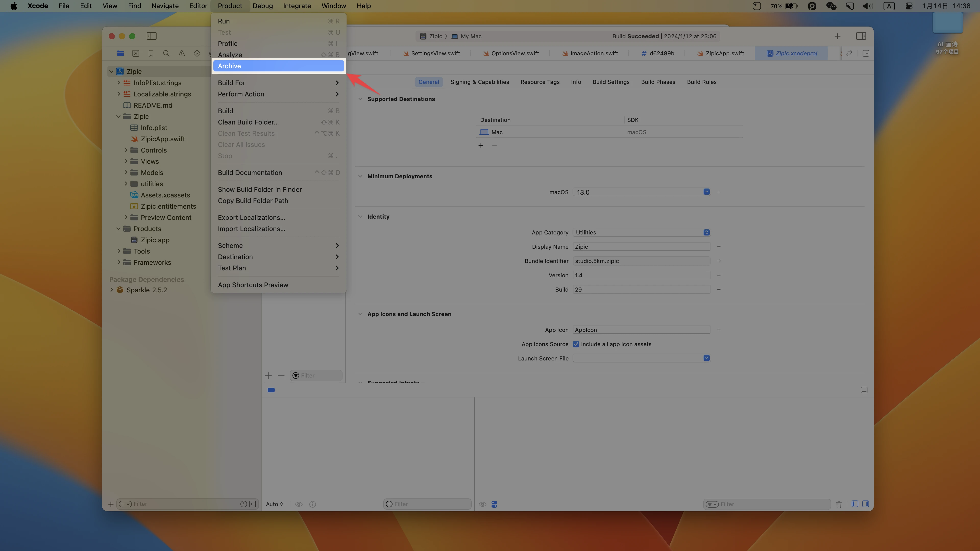
Task: Collapse the Zipic project root
Action: (x=111, y=71)
